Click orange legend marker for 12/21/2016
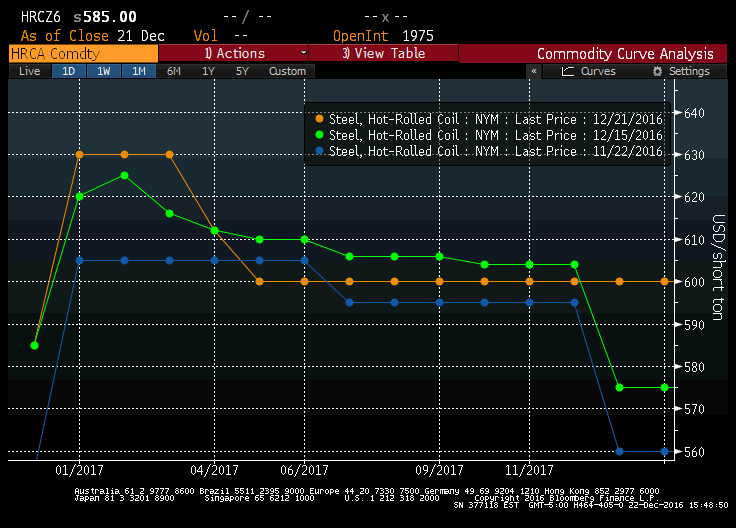This screenshot has height=528, width=736. (319, 119)
